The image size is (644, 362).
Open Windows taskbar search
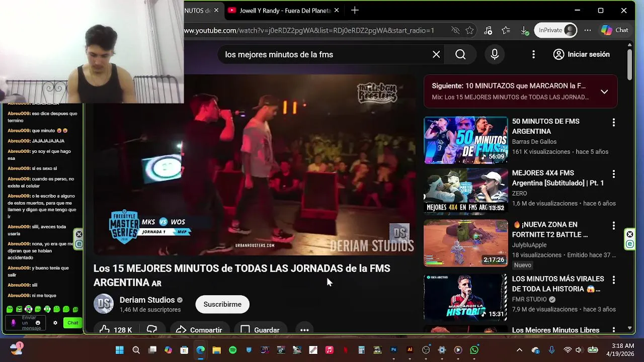tap(136, 350)
